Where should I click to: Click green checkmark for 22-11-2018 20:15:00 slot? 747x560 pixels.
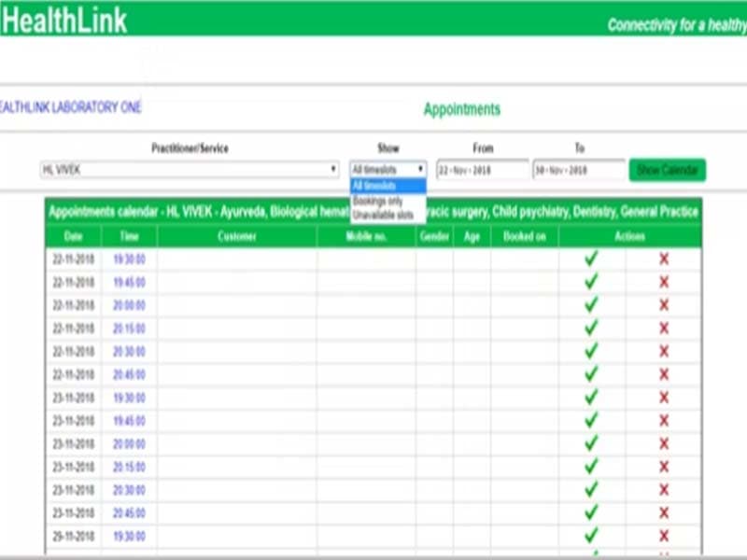590,328
